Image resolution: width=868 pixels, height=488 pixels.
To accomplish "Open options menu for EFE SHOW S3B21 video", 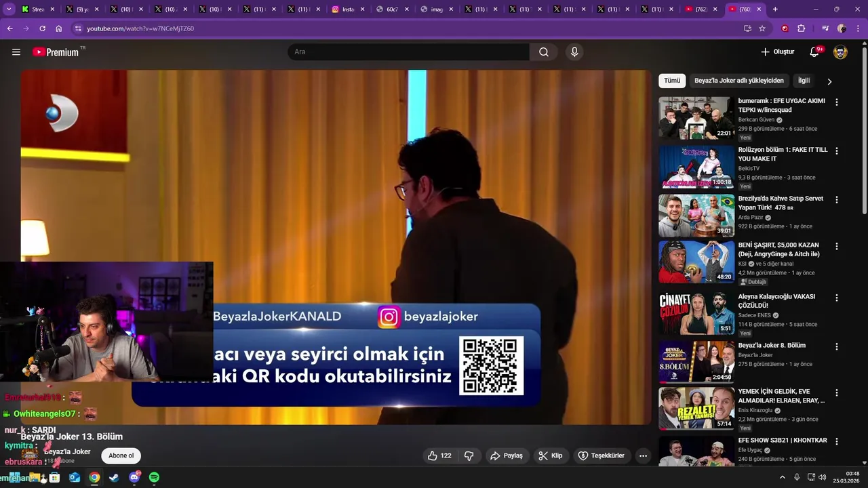I will (836, 441).
